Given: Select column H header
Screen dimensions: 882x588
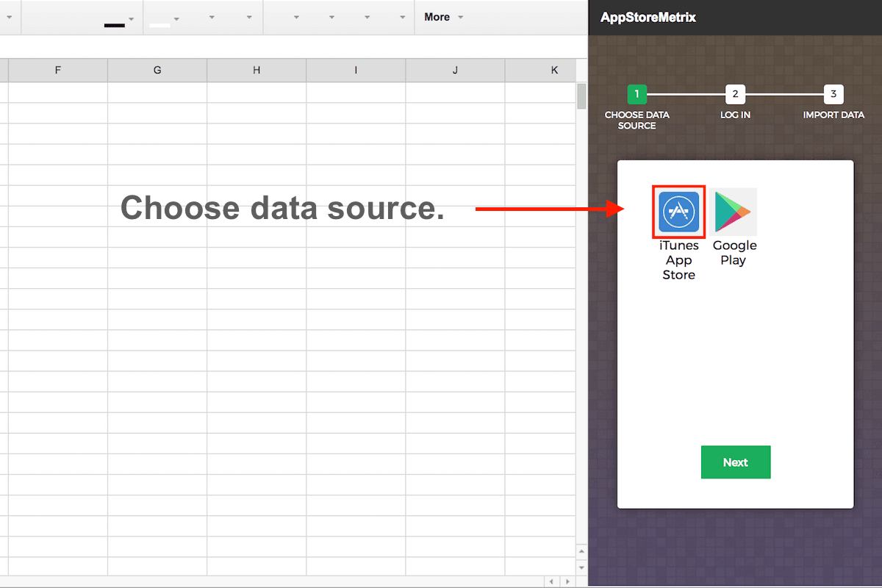Looking at the screenshot, I should click(x=257, y=71).
